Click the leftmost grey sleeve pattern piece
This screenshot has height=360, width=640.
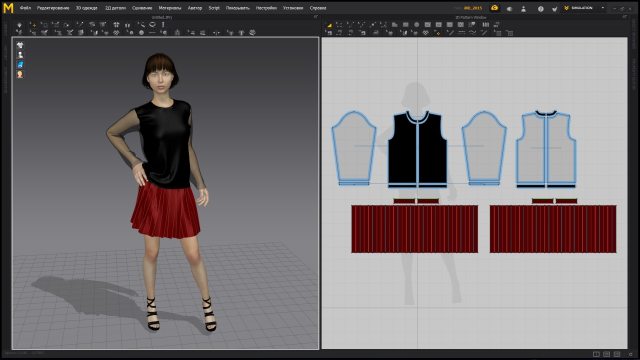[x=353, y=148]
